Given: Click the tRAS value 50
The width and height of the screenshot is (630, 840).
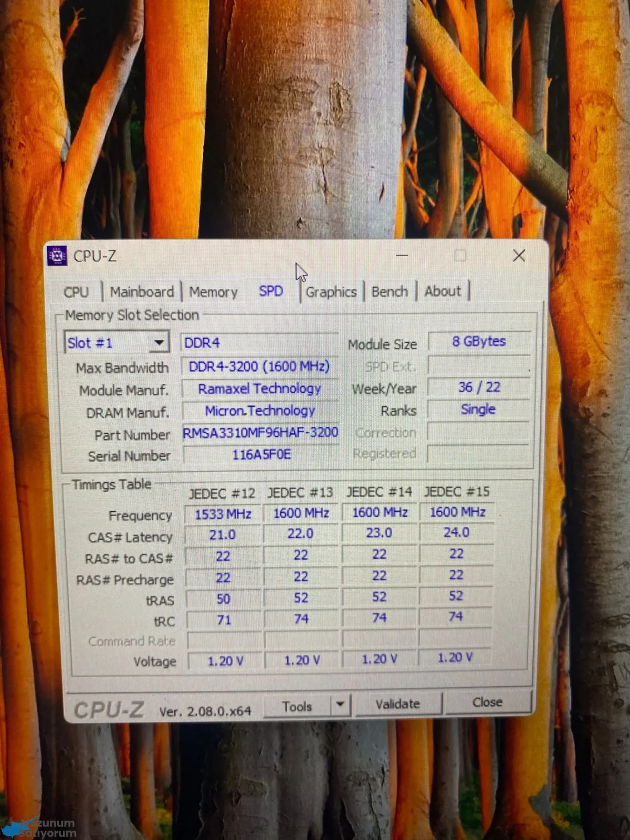Looking at the screenshot, I should 224,599.
